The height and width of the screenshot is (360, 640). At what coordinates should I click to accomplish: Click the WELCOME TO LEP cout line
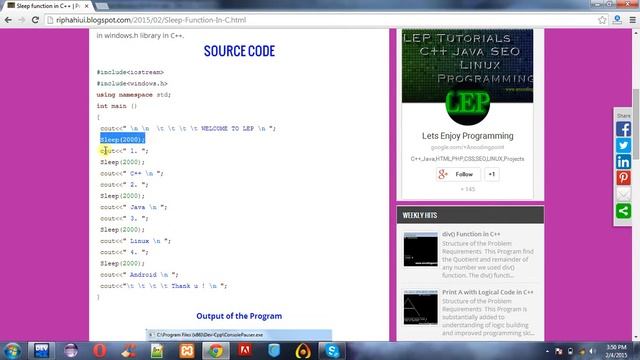click(x=188, y=129)
